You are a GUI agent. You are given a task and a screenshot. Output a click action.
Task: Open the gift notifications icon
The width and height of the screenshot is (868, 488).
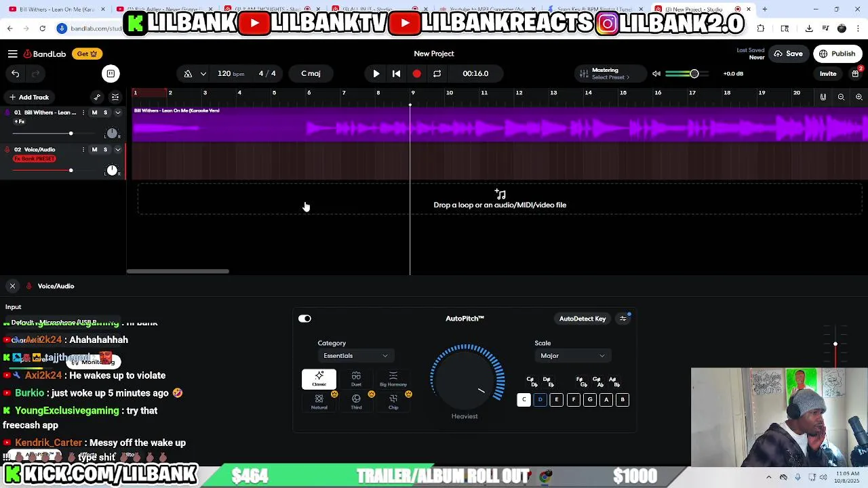[856, 74]
